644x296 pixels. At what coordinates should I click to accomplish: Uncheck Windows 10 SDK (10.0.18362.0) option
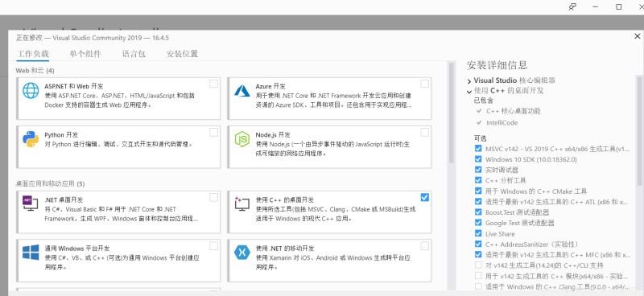point(478,159)
